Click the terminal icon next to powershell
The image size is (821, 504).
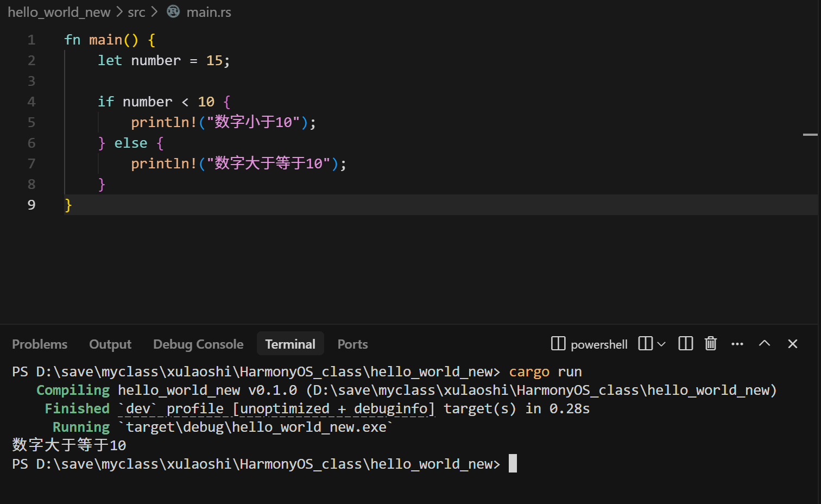(x=558, y=344)
